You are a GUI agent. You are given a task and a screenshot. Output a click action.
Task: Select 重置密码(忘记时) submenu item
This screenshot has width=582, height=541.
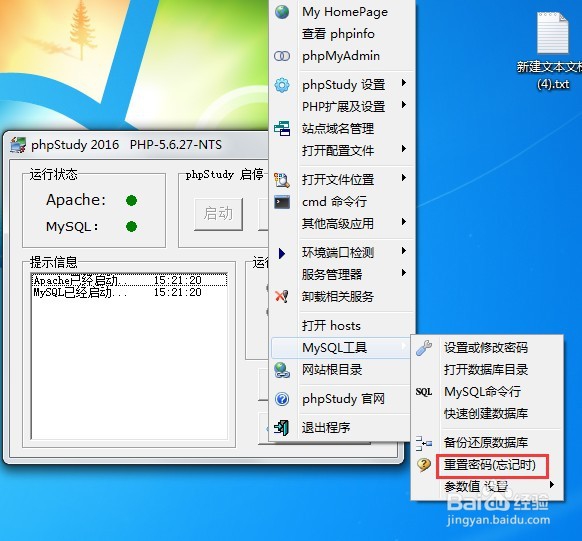pos(490,464)
